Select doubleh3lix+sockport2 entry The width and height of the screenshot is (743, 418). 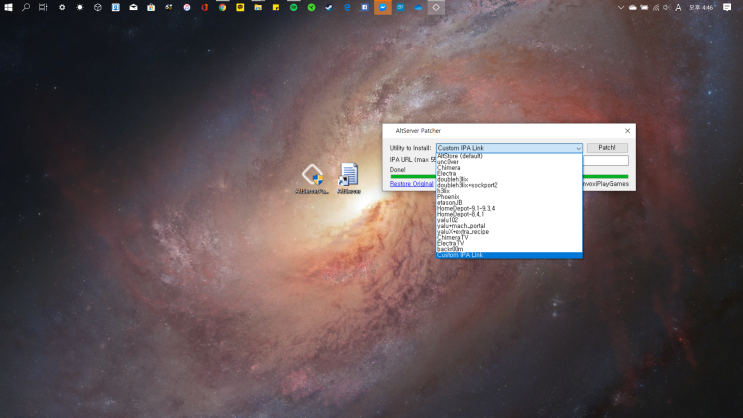509,185
